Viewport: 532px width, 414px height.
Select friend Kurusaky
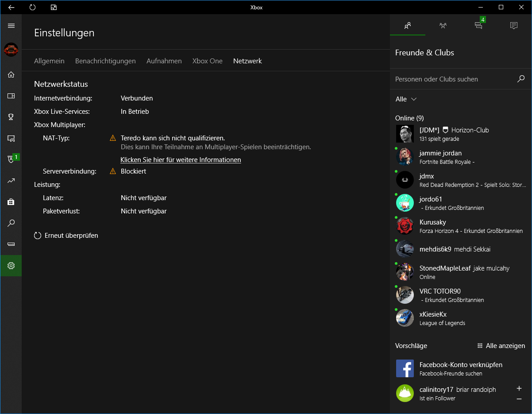[x=461, y=226]
